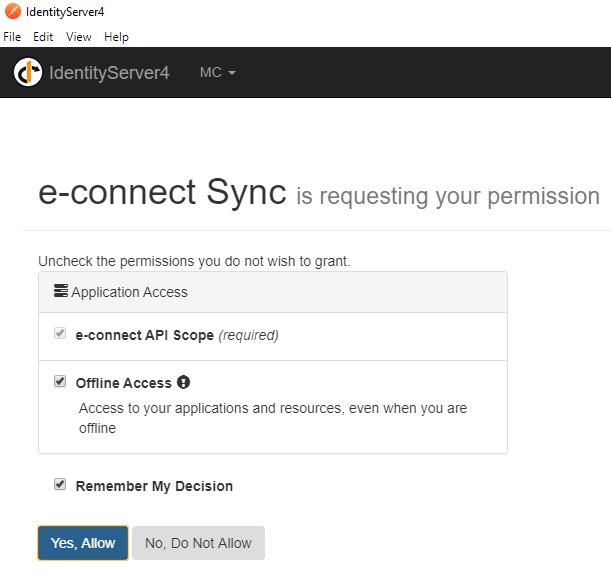Viewport: 611px width, 578px height.
Task: Click the No, Do Not Allow button
Action: click(198, 543)
